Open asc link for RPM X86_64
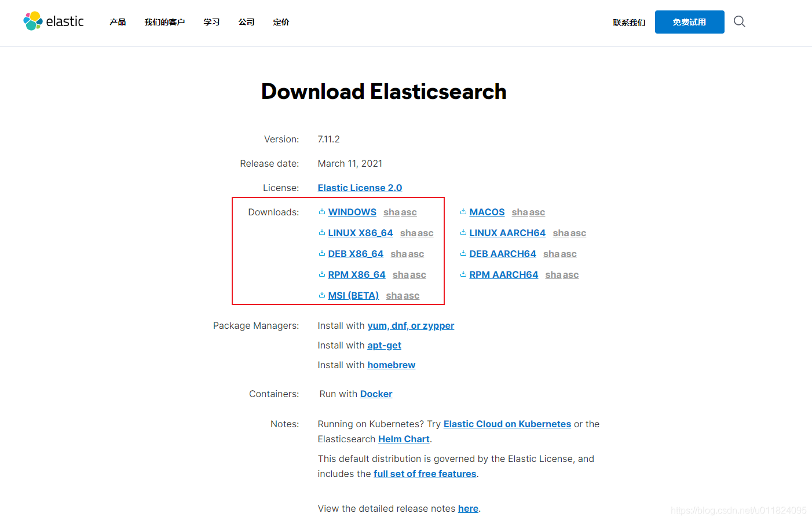The image size is (812, 521). pos(418,275)
